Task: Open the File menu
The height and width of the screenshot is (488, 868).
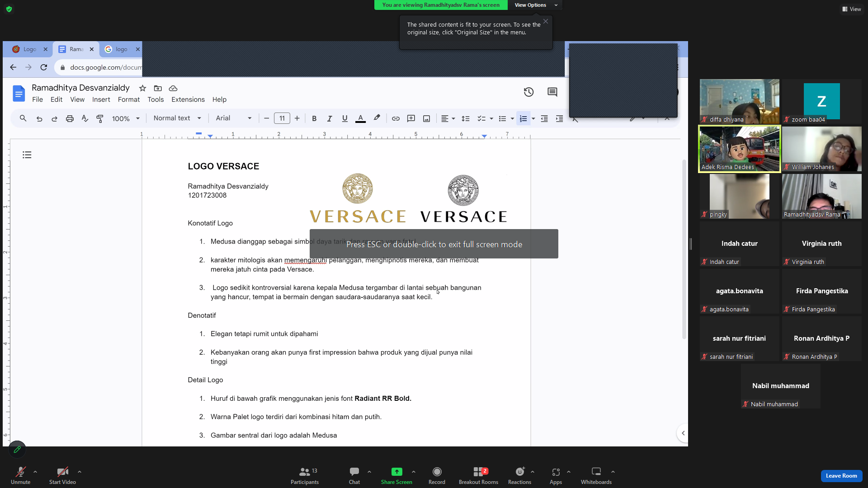Action: click(x=38, y=99)
